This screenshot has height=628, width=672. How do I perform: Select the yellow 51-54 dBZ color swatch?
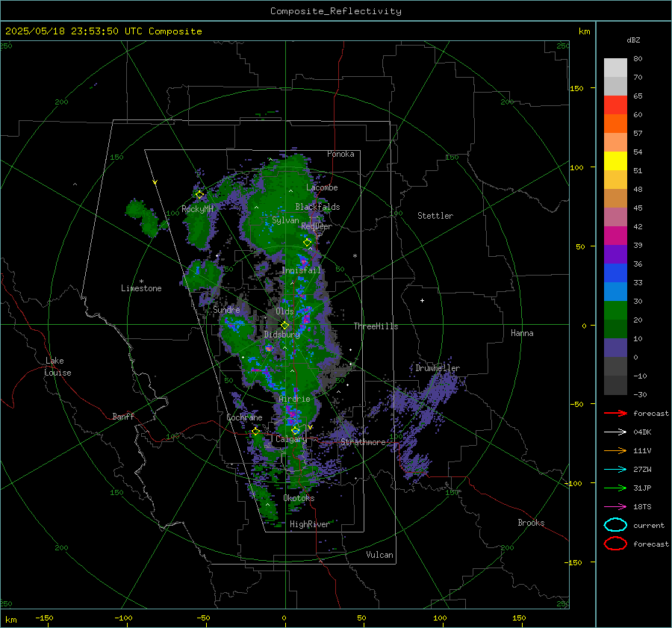click(615, 161)
